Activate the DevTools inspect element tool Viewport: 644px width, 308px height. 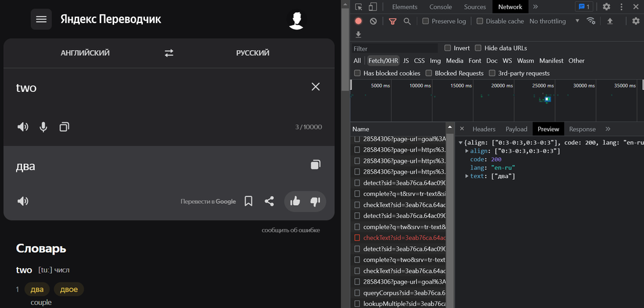click(359, 6)
